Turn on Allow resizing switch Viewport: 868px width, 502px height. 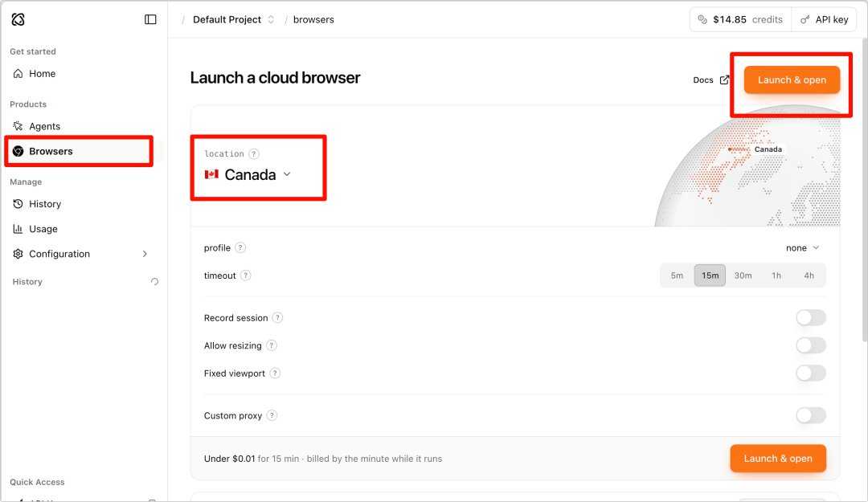point(811,345)
